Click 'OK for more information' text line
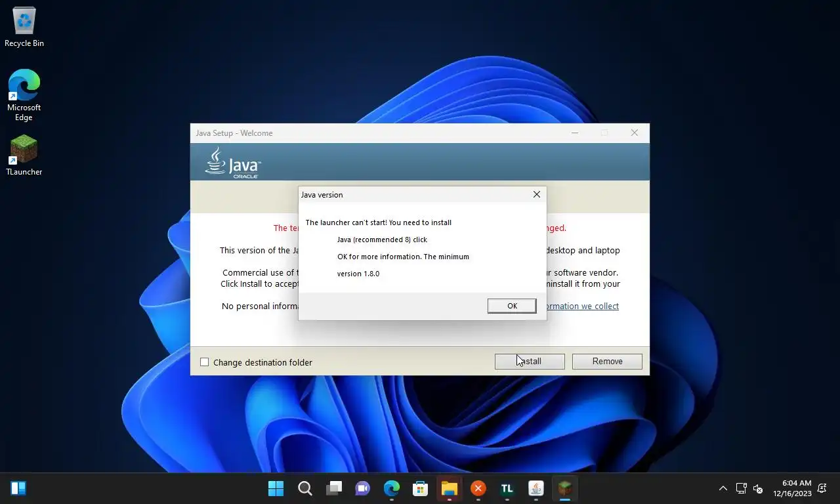Image resolution: width=840 pixels, height=504 pixels. pyautogui.click(x=403, y=257)
